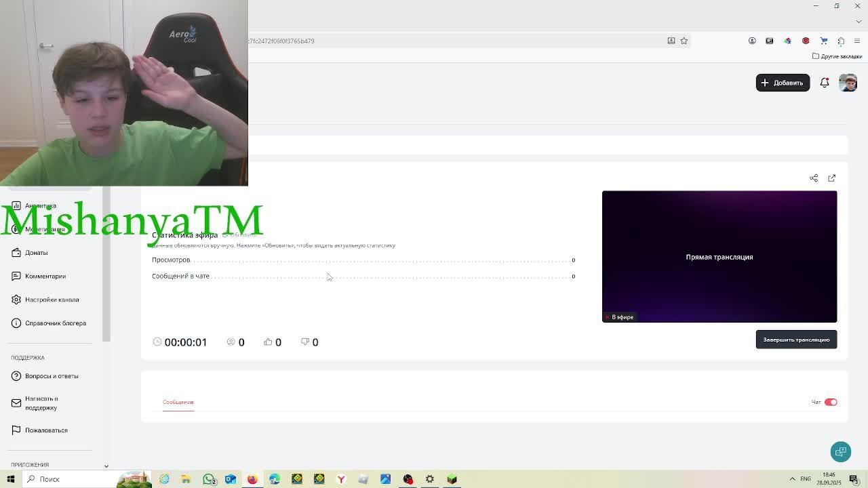Click the thumbs down dislikes counter

(x=309, y=342)
